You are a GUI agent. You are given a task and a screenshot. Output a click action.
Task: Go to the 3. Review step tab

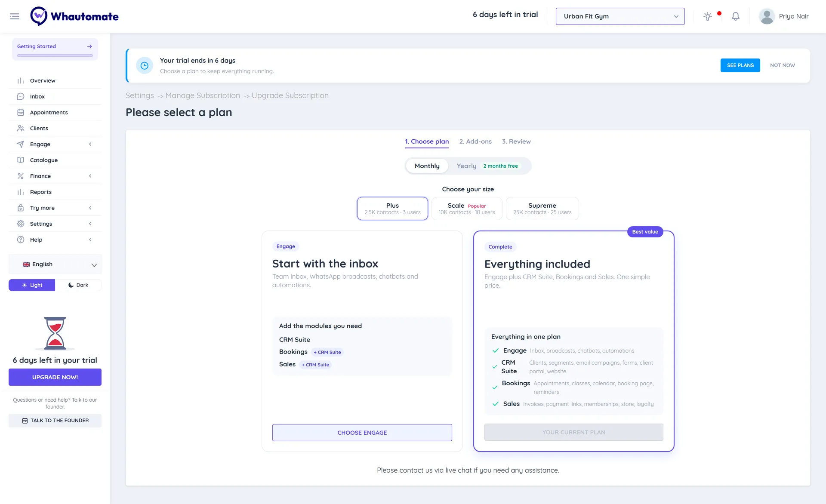coord(516,142)
